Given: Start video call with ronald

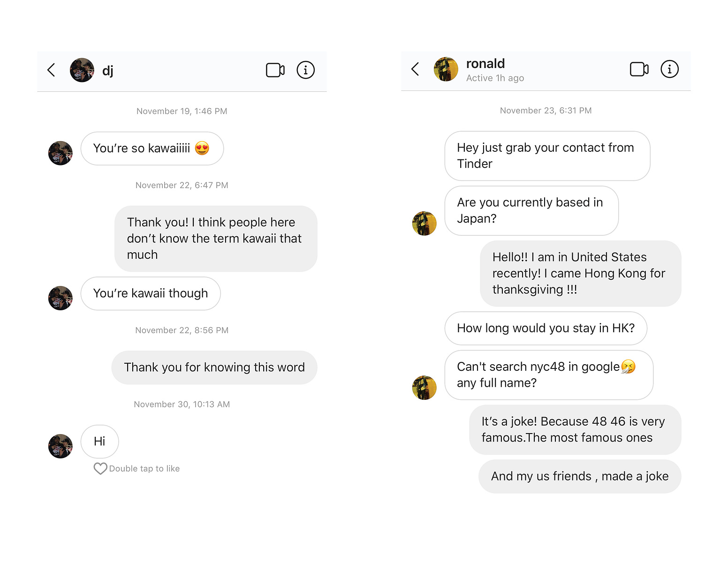Looking at the screenshot, I should coord(639,69).
